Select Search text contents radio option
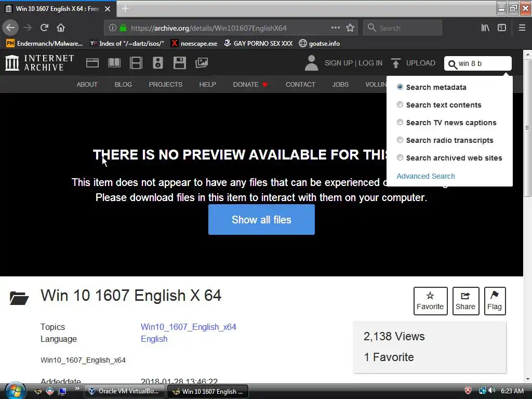The height and width of the screenshot is (399, 532). point(400,104)
